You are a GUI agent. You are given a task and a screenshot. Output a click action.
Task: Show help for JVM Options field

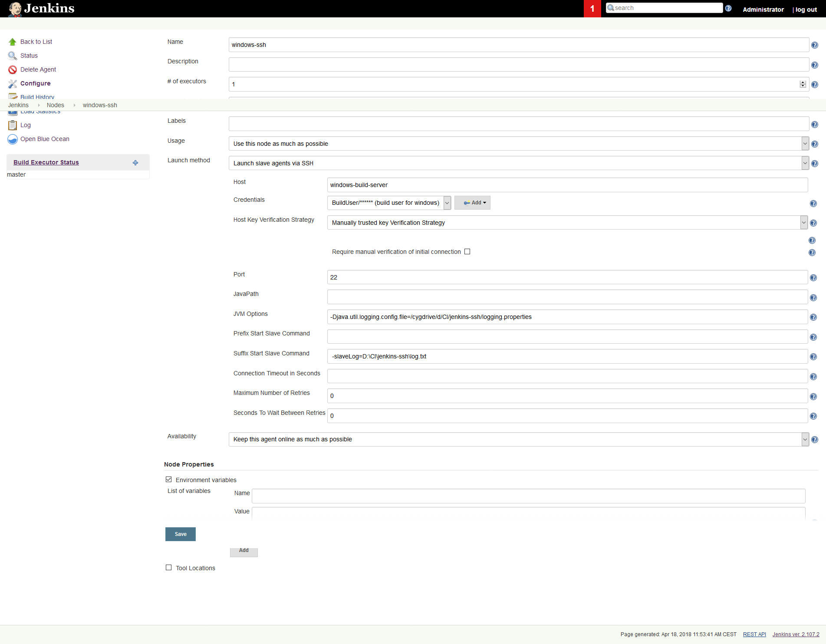(x=813, y=317)
